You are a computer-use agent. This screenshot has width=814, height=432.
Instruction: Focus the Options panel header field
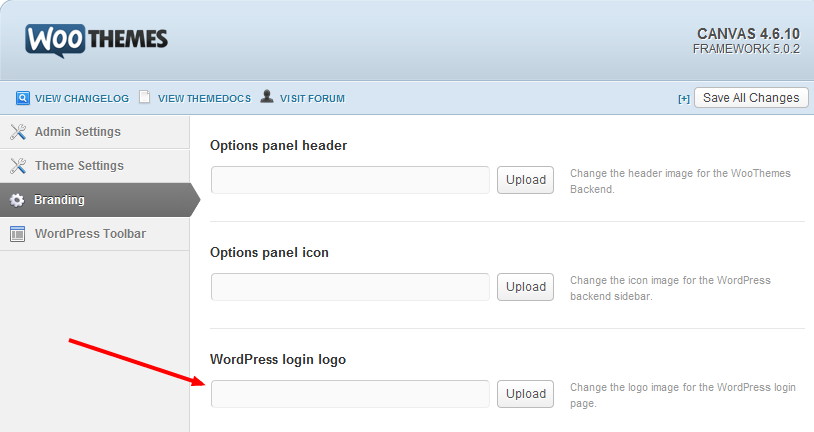point(350,180)
